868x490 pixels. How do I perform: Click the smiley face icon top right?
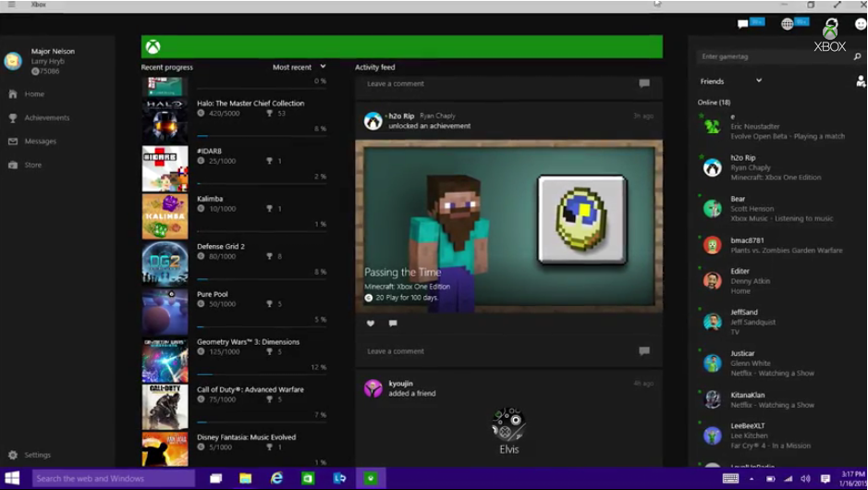pos(861,24)
